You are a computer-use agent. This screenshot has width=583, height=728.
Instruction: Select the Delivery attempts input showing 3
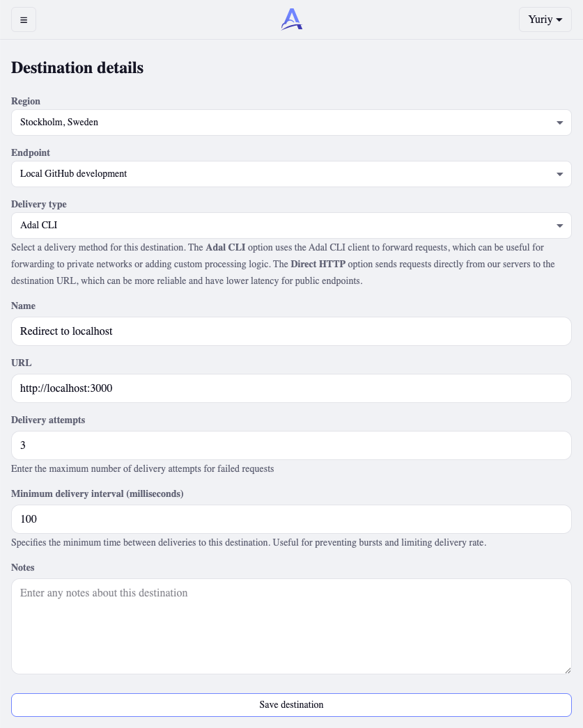click(291, 445)
